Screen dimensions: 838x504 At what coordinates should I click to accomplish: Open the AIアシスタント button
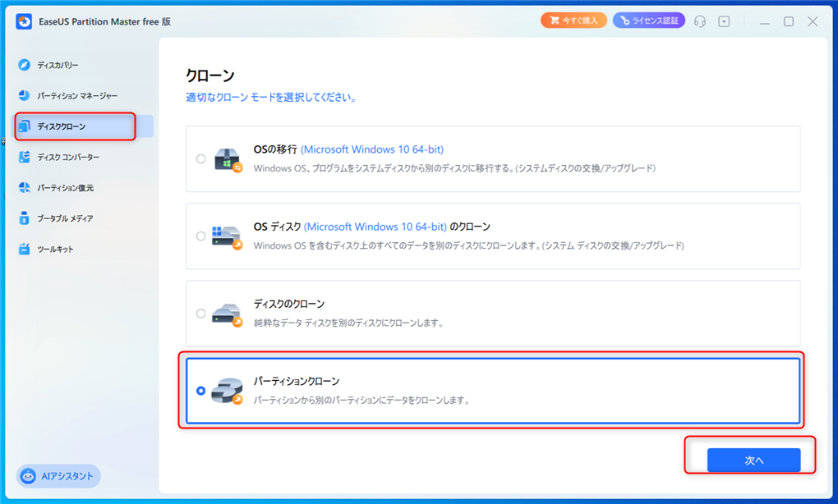pos(58,476)
